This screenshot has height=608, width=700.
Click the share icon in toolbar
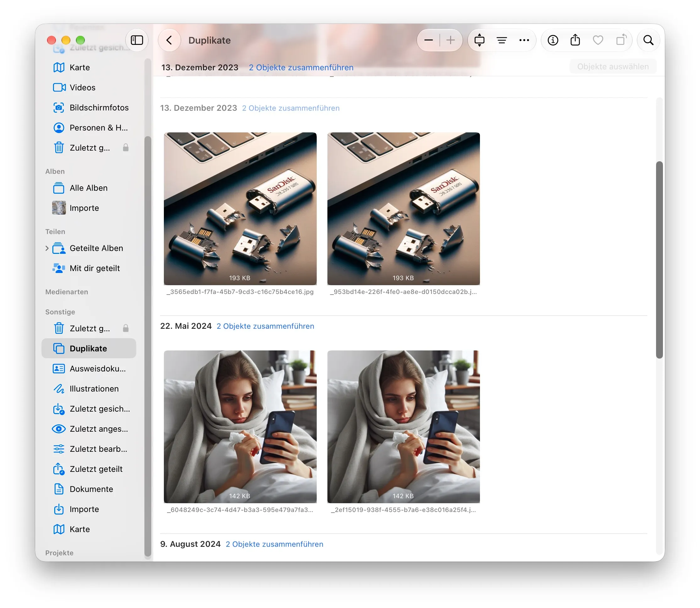coord(575,40)
